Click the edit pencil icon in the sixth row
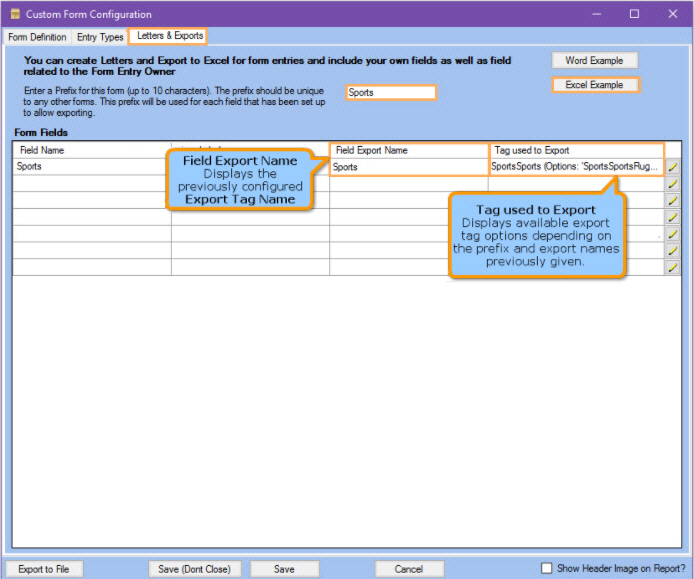The width and height of the screenshot is (694, 579). pyautogui.click(x=673, y=250)
